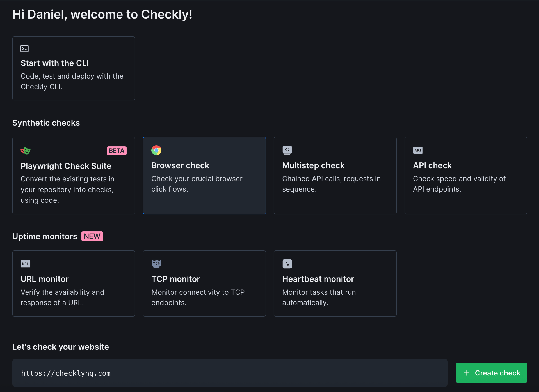Click the BETA badge on Playwright card
The height and width of the screenshot is (392, 539).
point(117,151)
